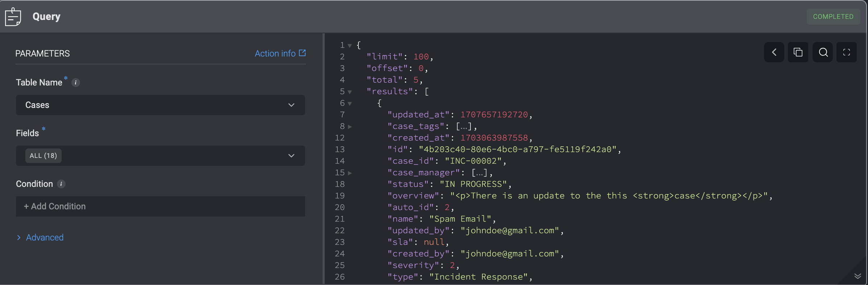This screenshot has width=868, height=285.
Task: Collapse the root object on line 1
Action: point(350,46)
